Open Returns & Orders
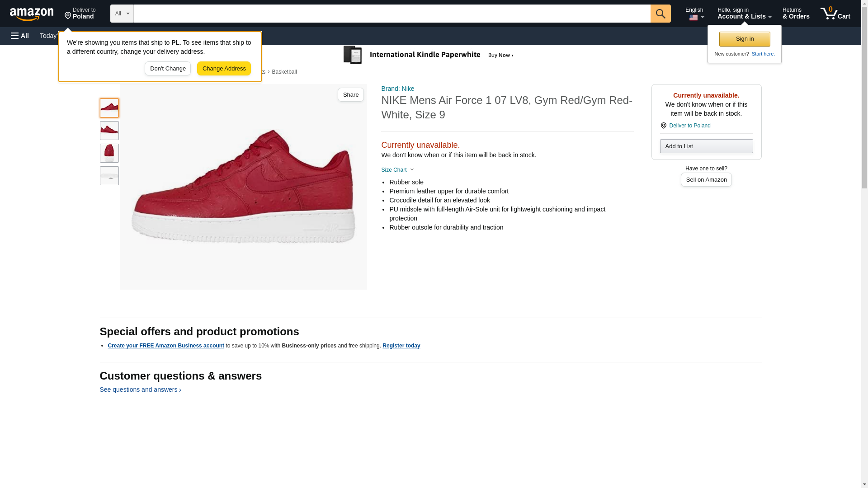This screenshot has height=488, width=868. pos(795,13)
